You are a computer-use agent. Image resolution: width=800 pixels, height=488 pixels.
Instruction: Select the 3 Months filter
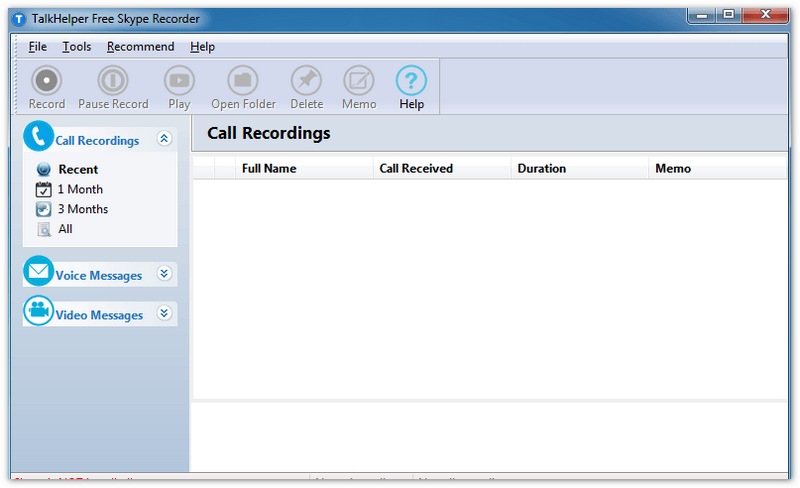83,209
